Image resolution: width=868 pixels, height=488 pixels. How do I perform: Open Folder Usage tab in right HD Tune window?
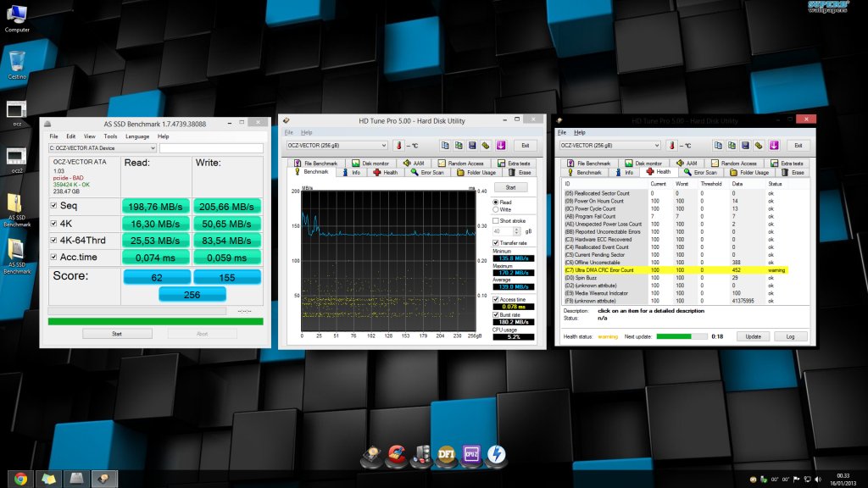click(749, 173)
